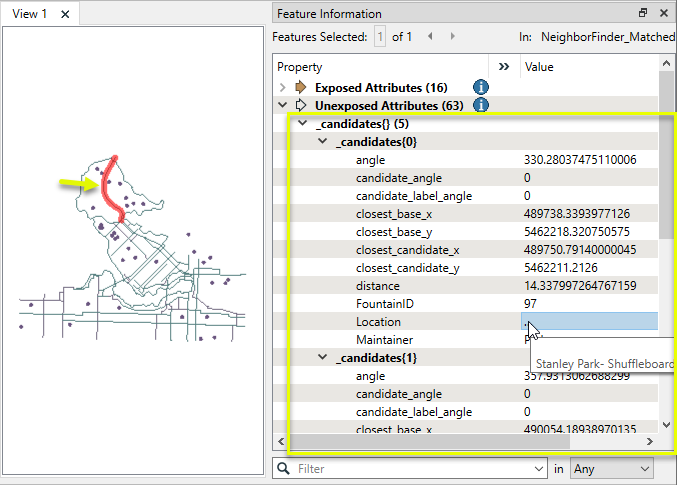Click the Property column header

[300, 67]
